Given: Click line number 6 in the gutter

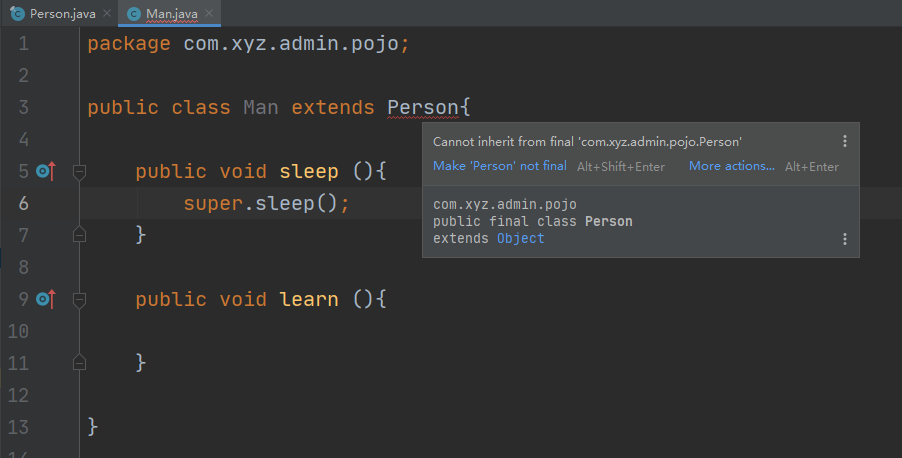Looking at the screenshot, I should coord(23,203).
